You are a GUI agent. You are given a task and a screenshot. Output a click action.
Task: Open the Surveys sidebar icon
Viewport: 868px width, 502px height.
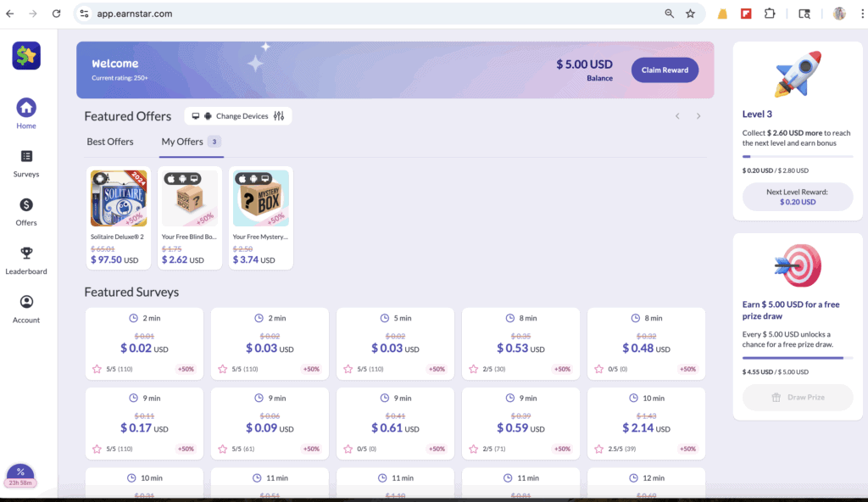(26, 156)
